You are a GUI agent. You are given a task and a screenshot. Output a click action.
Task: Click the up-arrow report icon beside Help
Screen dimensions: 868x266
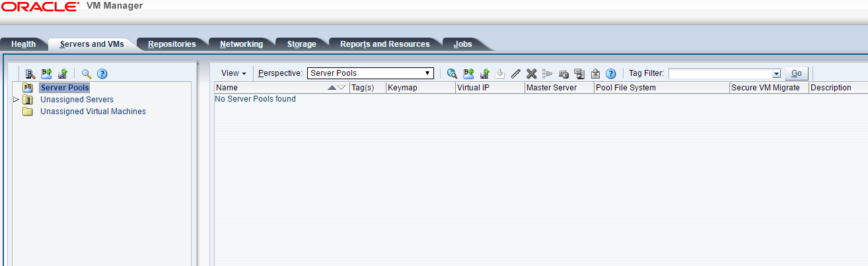pyautogui.click(x=595, y=73)
